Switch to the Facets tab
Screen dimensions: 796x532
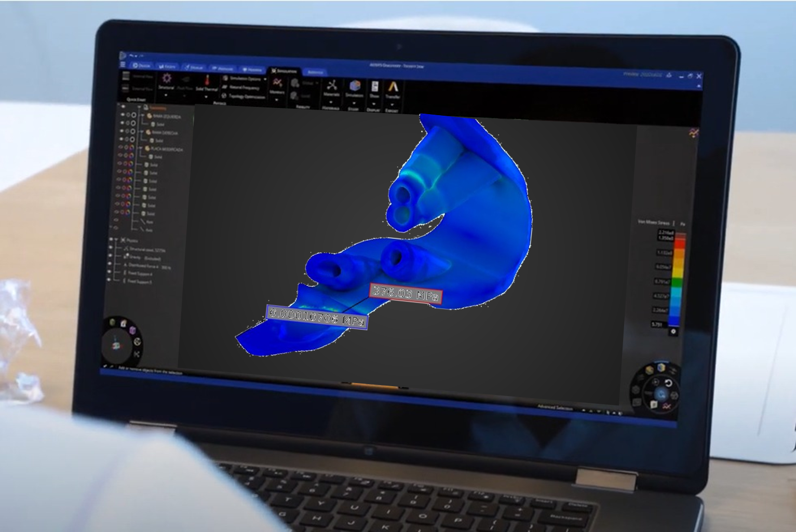click(x=168, y=66)
